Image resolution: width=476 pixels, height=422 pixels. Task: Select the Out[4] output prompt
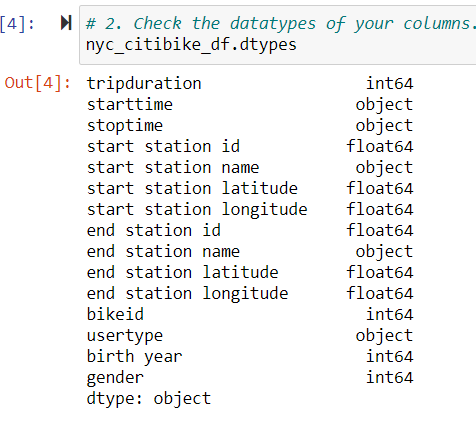[x=37, y=83]
